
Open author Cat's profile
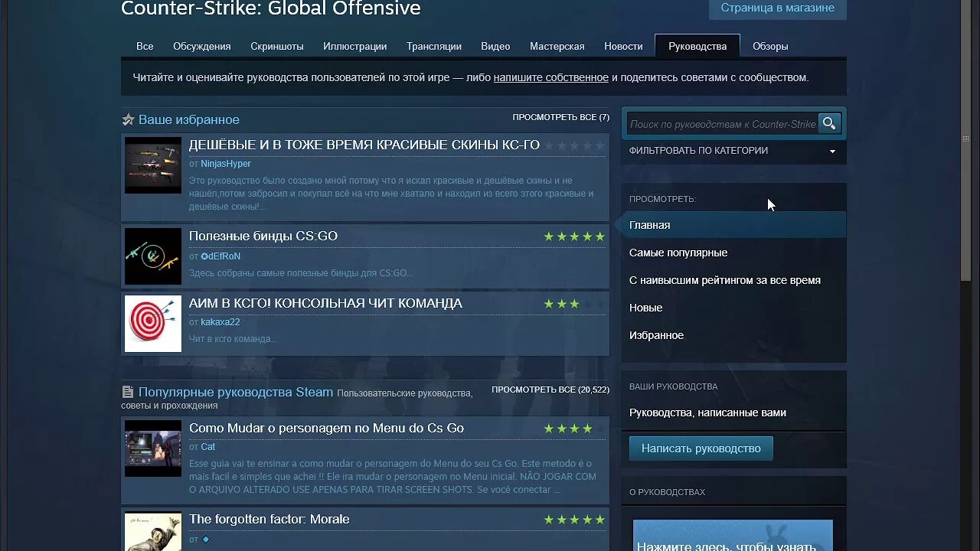208,447
